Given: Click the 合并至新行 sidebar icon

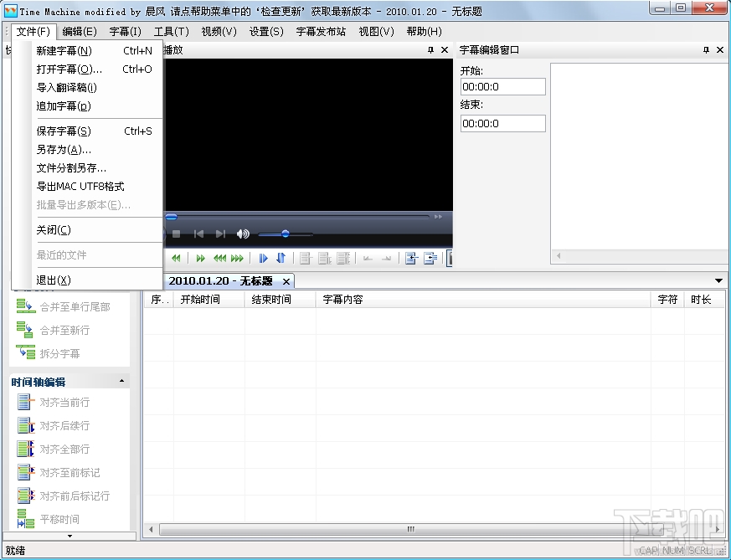Looking at the screenshot, I should 25,330.
